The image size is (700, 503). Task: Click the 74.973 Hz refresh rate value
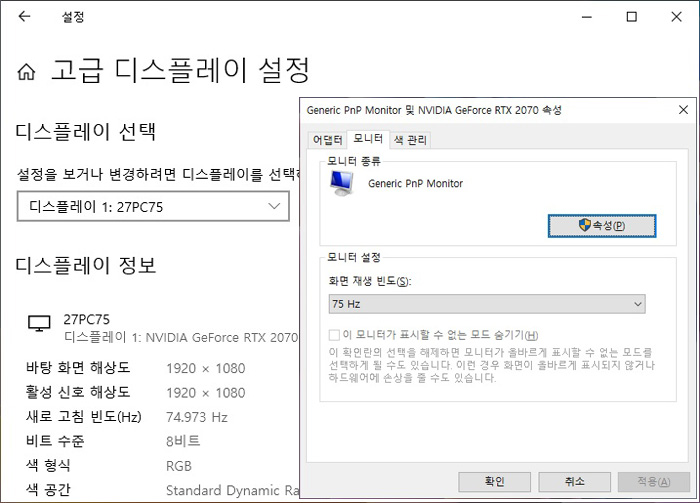(197, 417)
